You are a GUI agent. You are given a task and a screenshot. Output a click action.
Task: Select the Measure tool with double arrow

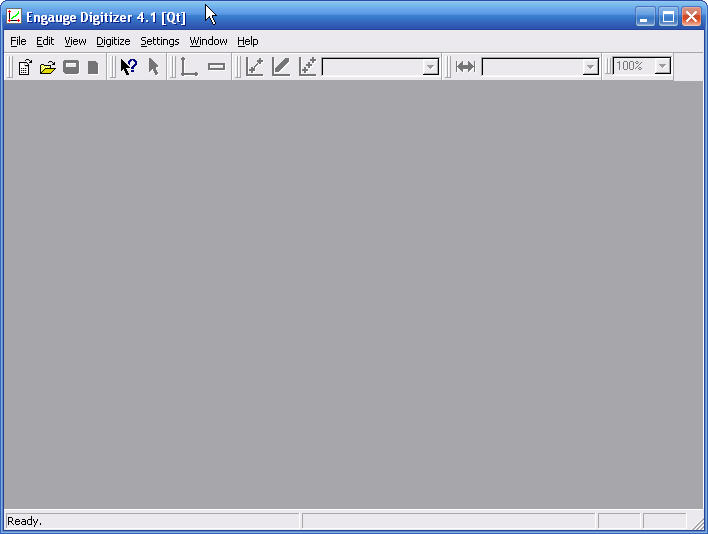tap(465, 67)
